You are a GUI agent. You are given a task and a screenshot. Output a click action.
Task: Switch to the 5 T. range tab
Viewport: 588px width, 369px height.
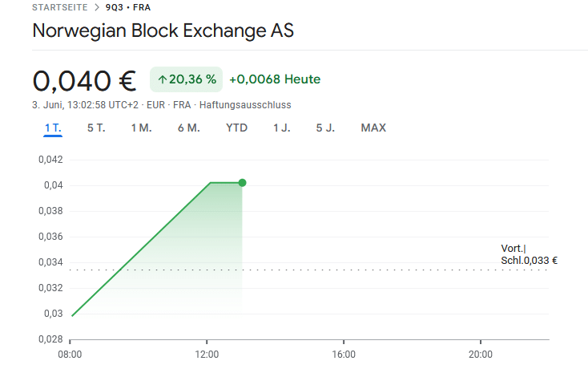point(96,128)
